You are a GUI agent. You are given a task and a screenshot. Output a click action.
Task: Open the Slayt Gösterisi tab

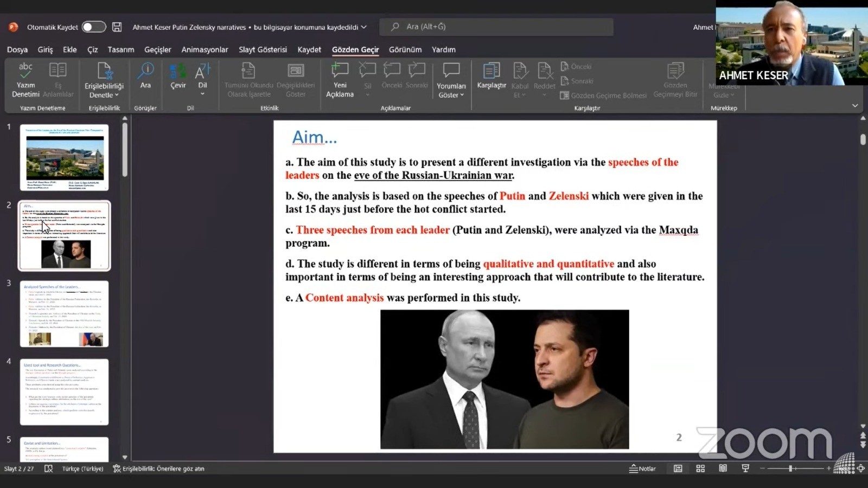click(263, 49)
